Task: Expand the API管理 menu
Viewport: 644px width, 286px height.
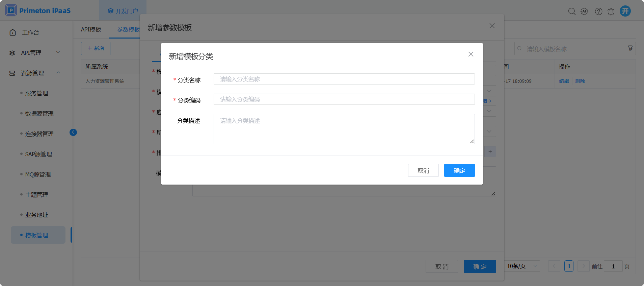Action: tap(34, 53)
